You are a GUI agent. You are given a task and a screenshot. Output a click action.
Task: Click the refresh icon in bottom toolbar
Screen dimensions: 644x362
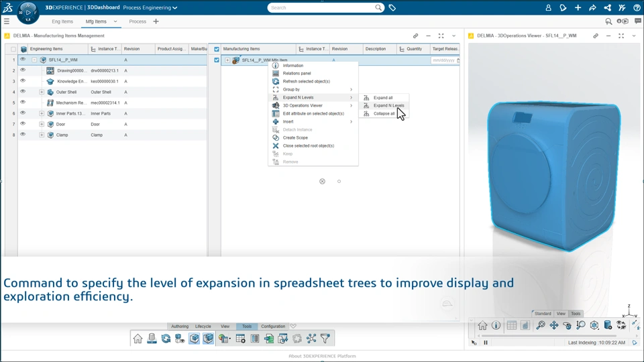pyautogui.click(x=166, y=339)
